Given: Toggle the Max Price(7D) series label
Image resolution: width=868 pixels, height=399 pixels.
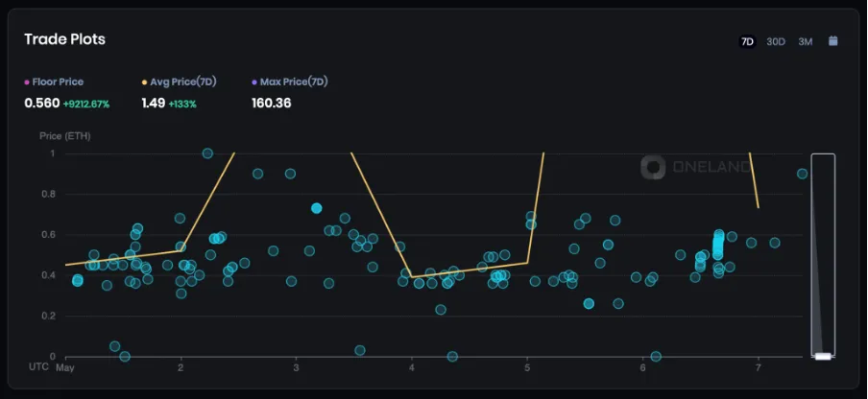Looking at the screenshot, I should pos(294,82).
